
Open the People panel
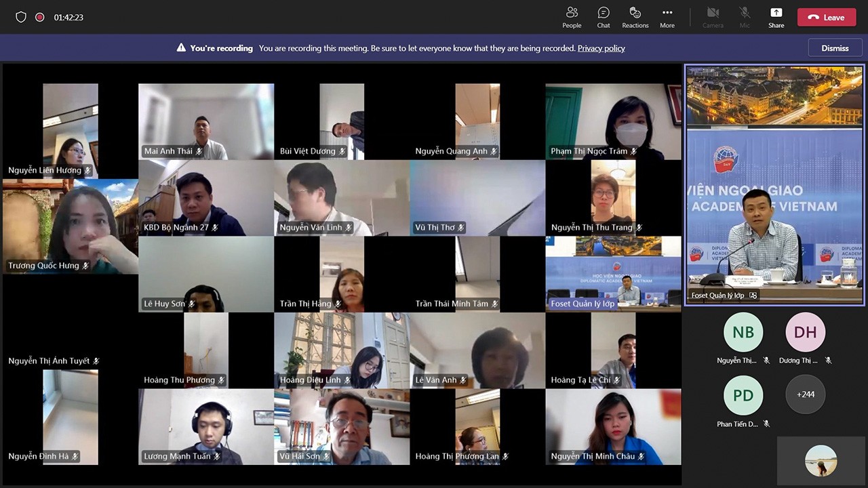572,17
